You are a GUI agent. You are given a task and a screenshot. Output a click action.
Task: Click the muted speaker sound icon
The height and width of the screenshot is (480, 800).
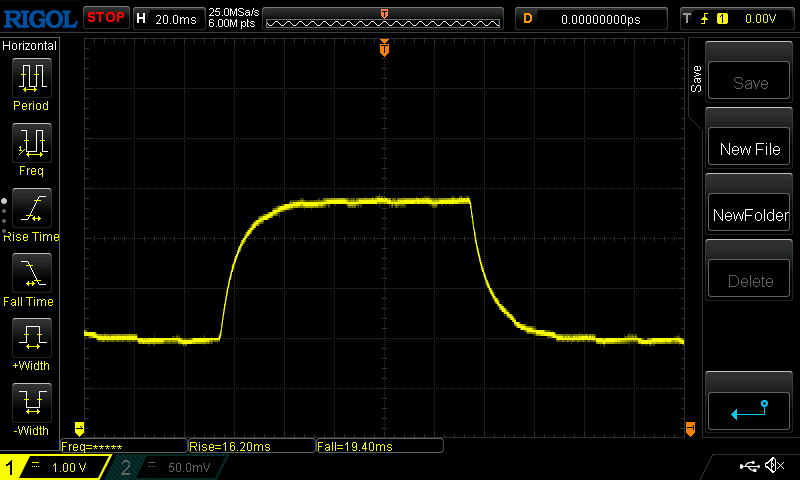774,465
